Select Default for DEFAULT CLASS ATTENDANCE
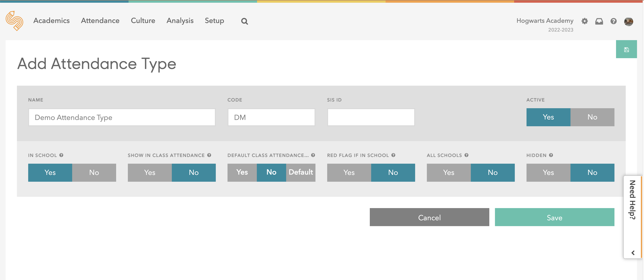Image resolution: width=644 pixels, height=280 pixels. 301,172
